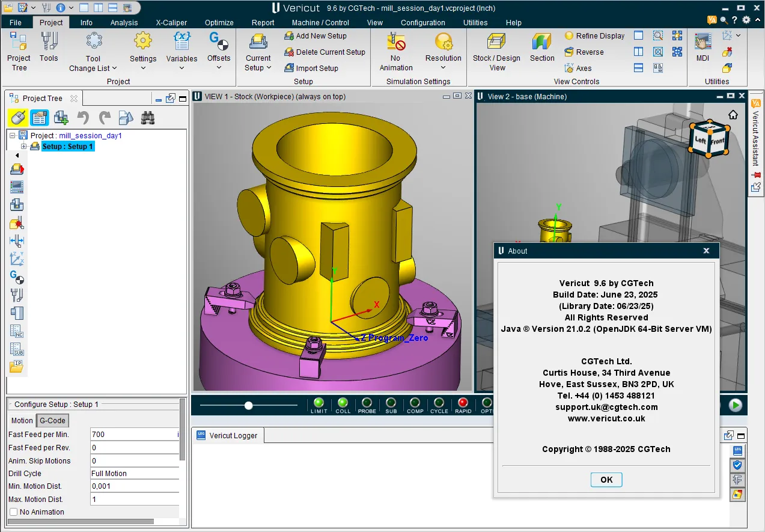Viewport: 765px width, 532px height.
Task: Click the green play simulation button
Action: [736, 405]
